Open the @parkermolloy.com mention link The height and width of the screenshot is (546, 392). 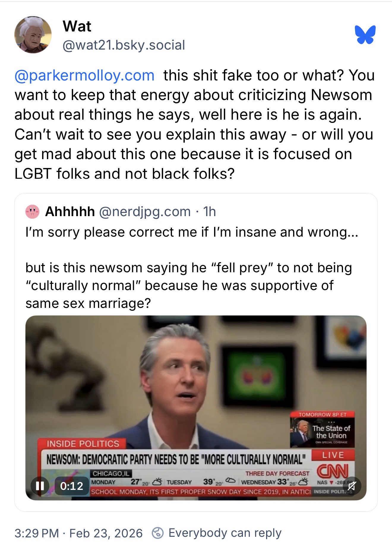pyautogui.click(x=84, y=75)
